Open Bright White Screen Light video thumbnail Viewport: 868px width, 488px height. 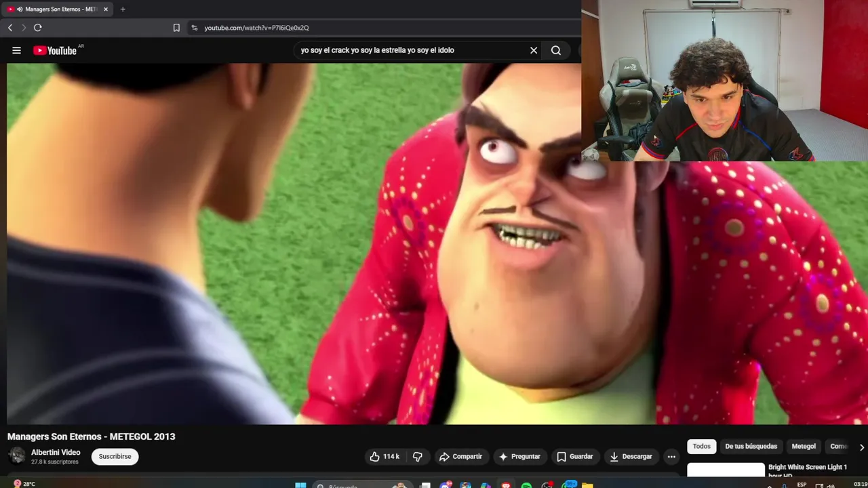coord(726,470)
